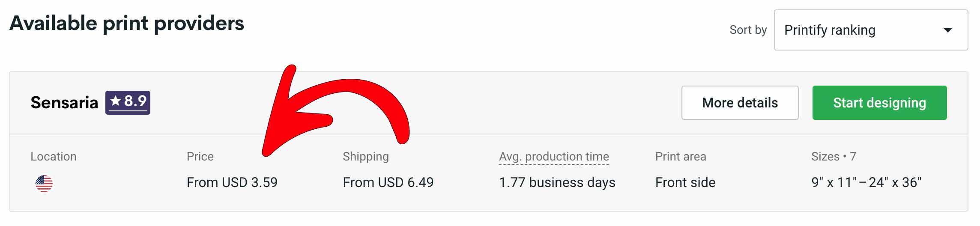This screenshot has width=980, height=226.
Task: Click the Available print providers heading
Action: pyautogui.click(x=127, y=23)
